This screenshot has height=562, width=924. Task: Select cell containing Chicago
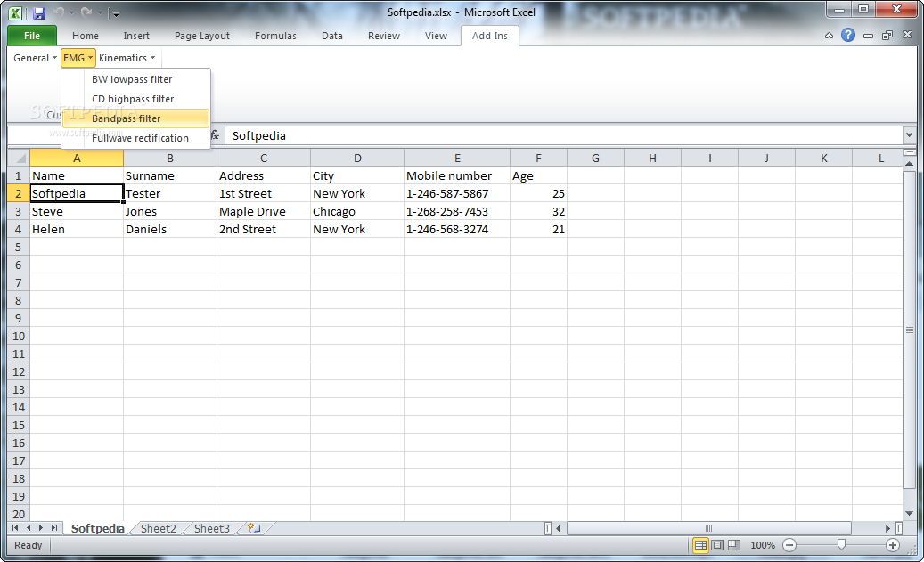point(357,211)
